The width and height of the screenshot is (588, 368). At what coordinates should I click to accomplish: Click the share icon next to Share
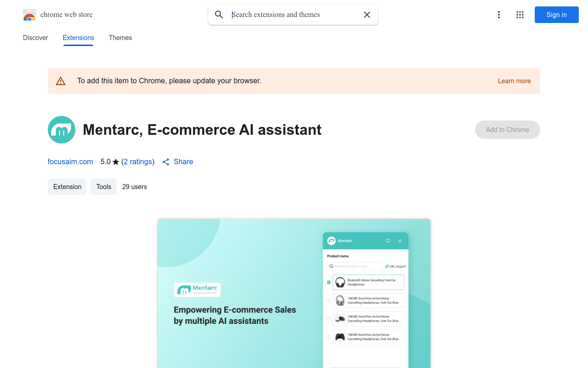[x=166, y=162]
